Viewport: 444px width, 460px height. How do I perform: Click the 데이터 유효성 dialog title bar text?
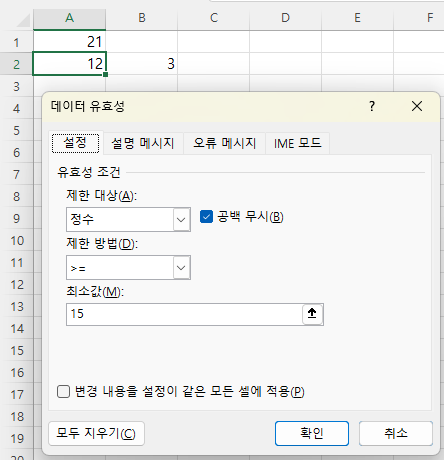coord(88,107)
